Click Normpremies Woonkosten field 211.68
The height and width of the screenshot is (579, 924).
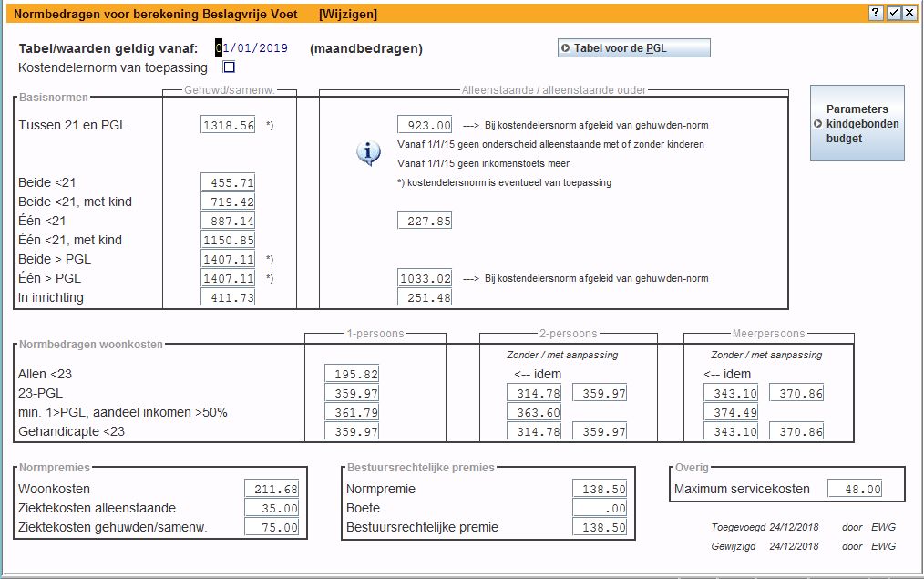[272, 489]
